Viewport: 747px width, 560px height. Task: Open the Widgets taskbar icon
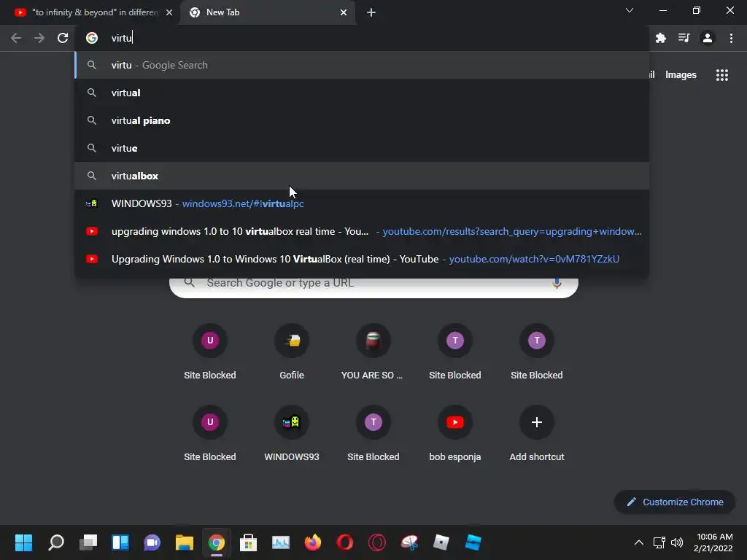[x=120, y=542]
